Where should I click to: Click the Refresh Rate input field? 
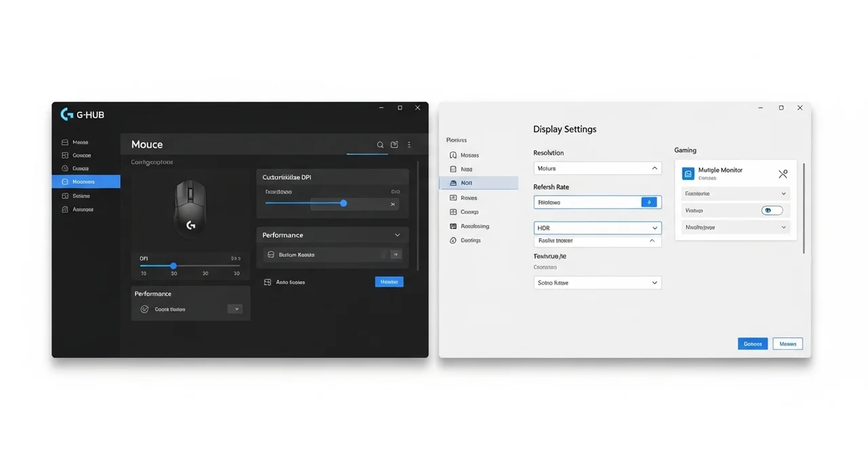(x=597, y=202)
